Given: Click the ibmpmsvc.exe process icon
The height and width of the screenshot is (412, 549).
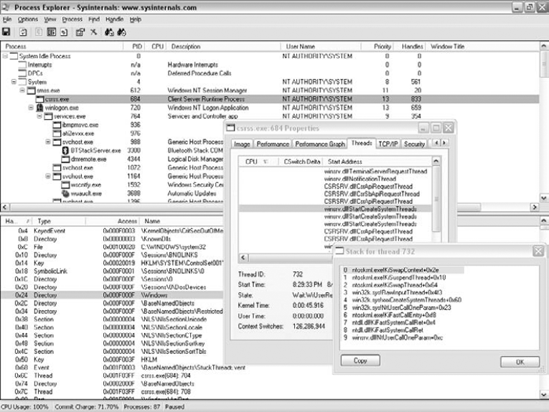Looking at the screenshot, I should [x=57, y=125].
